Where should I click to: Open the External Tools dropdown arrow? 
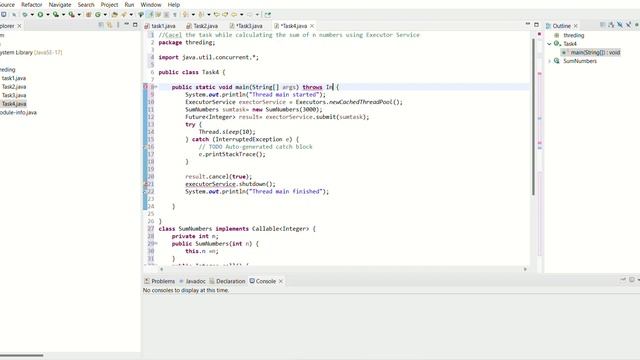click(x=79, y=15)
